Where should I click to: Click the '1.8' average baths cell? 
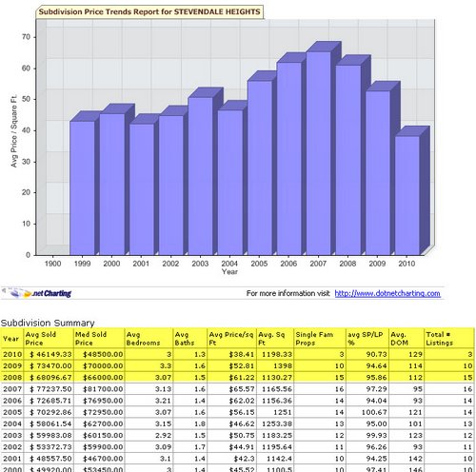pyautogui.click(x=189, y=423)
